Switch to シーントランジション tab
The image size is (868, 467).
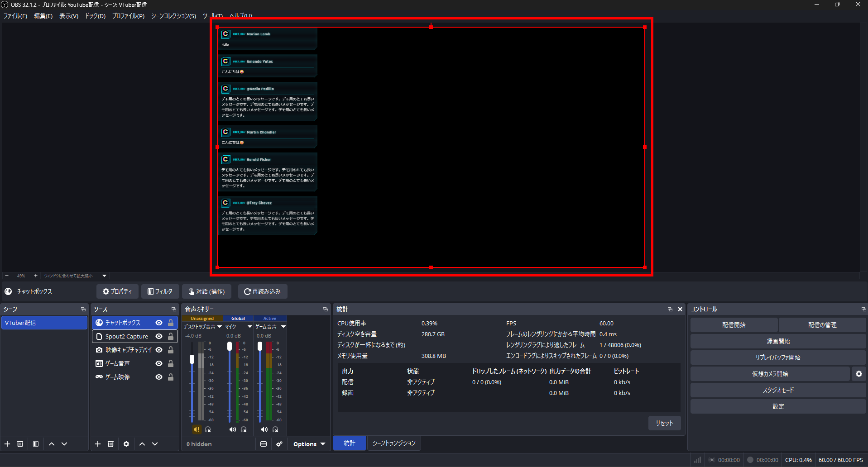click(x=394, y=443)
